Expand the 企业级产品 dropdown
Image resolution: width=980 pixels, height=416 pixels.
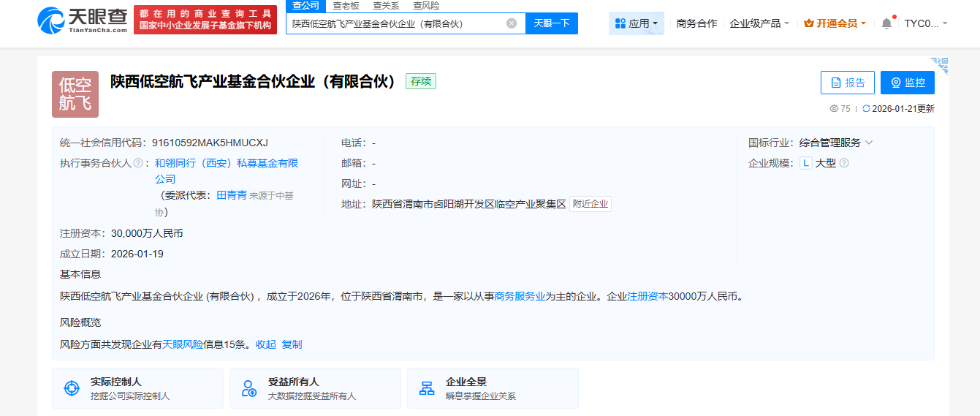tap(759, 23)
